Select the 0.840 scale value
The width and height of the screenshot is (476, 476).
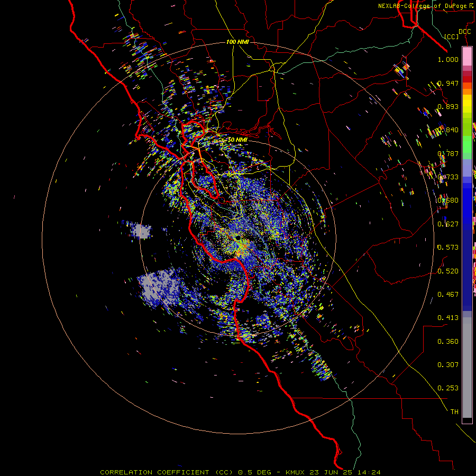coord(448,130)
